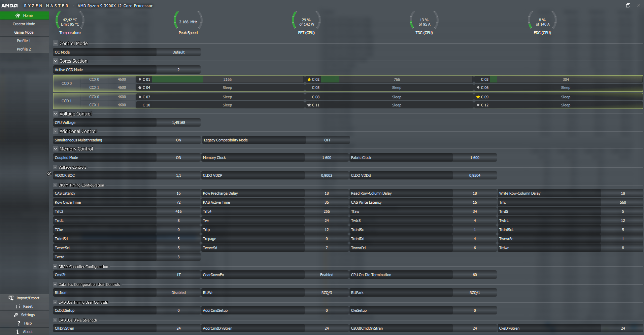Toggle Coupled Mode ON value
Image resolution: width=644 pixels, height=335 pixels.
pos(178,158)
